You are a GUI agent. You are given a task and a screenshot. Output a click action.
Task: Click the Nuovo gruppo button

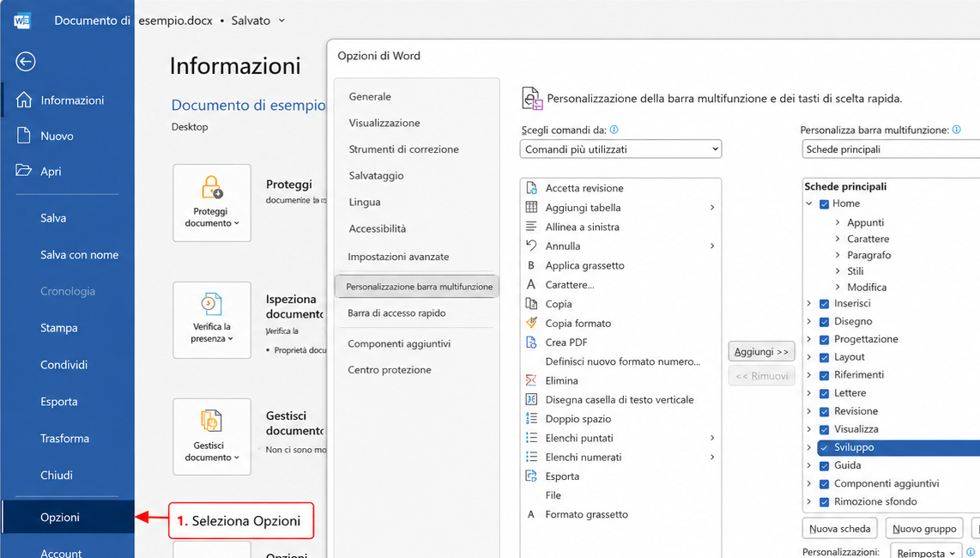click(x=924, y=529)
